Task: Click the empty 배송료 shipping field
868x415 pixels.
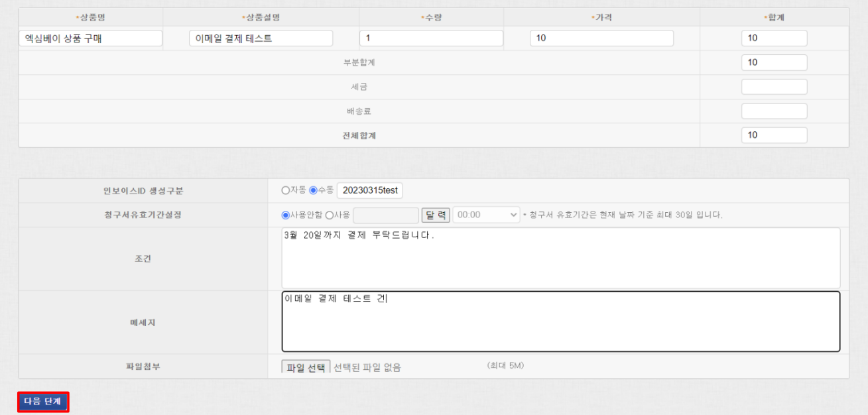Action: [775, 111]
